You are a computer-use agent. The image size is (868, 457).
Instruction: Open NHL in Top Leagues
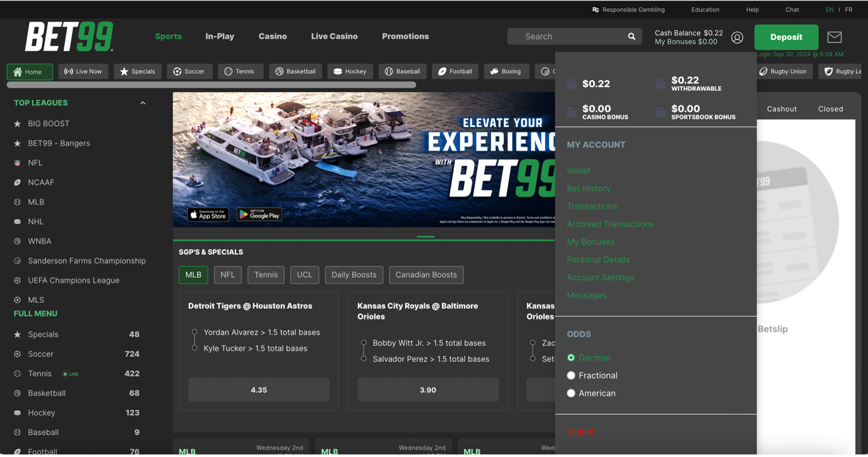[36, 222]
